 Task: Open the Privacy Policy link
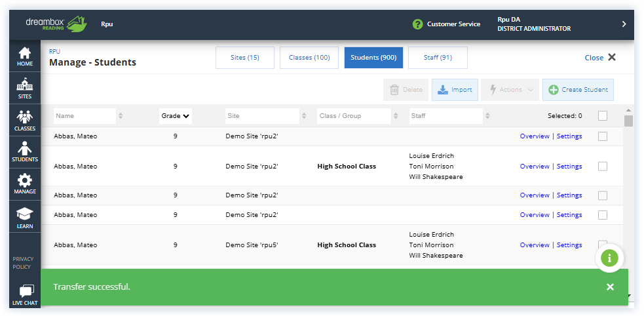tap(23, 263)
